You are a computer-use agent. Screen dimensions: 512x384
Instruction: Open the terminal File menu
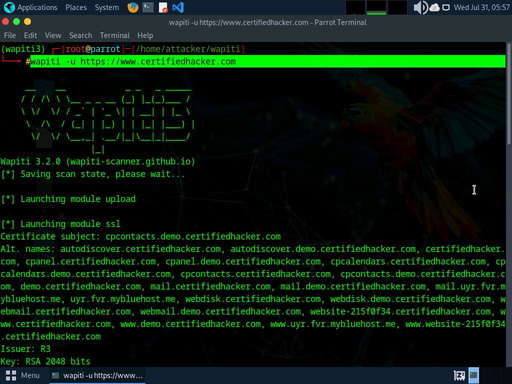click(x=10, y=35)
